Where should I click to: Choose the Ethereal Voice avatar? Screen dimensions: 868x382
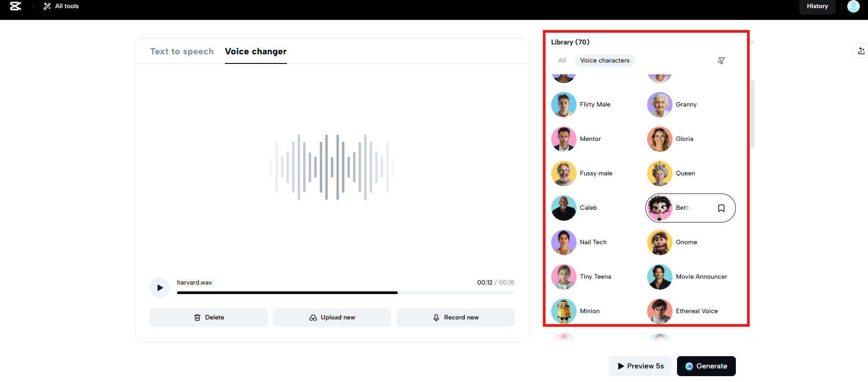[660, 311]
